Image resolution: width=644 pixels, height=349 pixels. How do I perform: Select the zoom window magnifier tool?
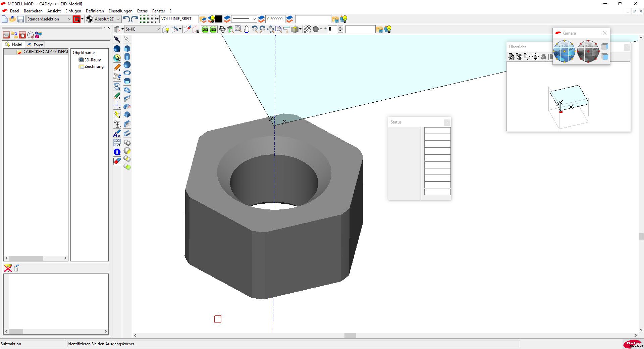point(238,29)
